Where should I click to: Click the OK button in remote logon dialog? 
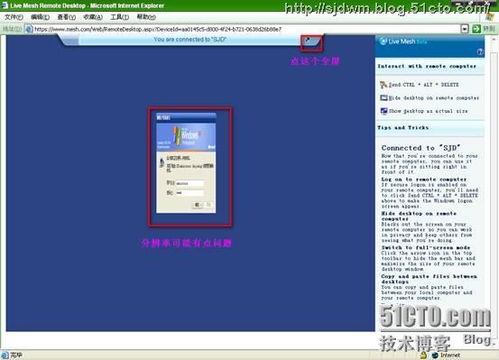click(197, 205)
